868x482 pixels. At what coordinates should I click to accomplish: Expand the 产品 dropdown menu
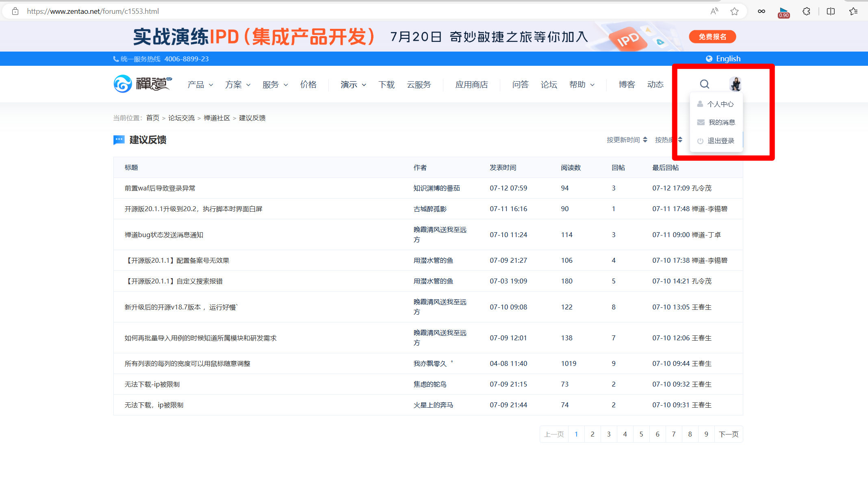pyautogui.click(x=200, y=84)
